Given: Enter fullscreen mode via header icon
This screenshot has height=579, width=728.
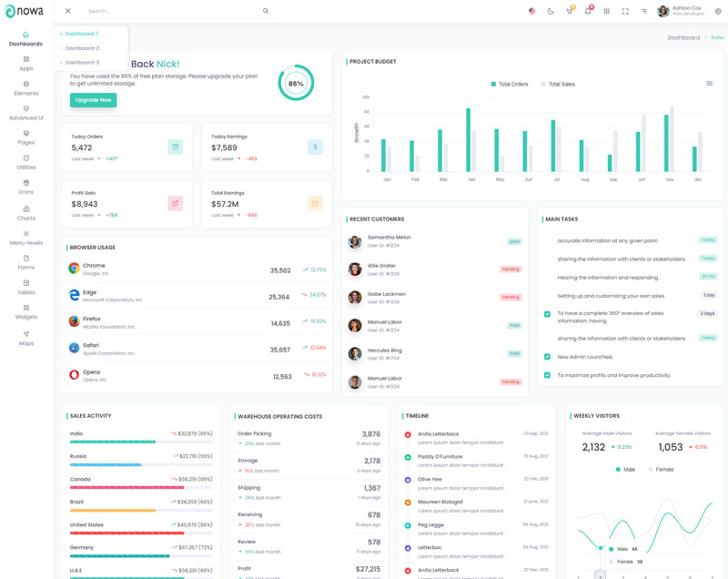Looking at the screenshot, I should click(625, 11).
